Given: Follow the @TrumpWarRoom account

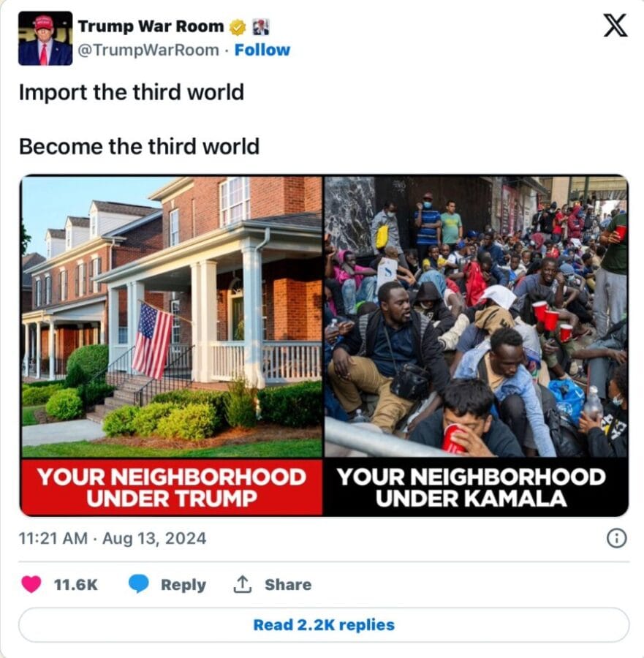Looking at the screenshot, I should [x=262, y=50].
